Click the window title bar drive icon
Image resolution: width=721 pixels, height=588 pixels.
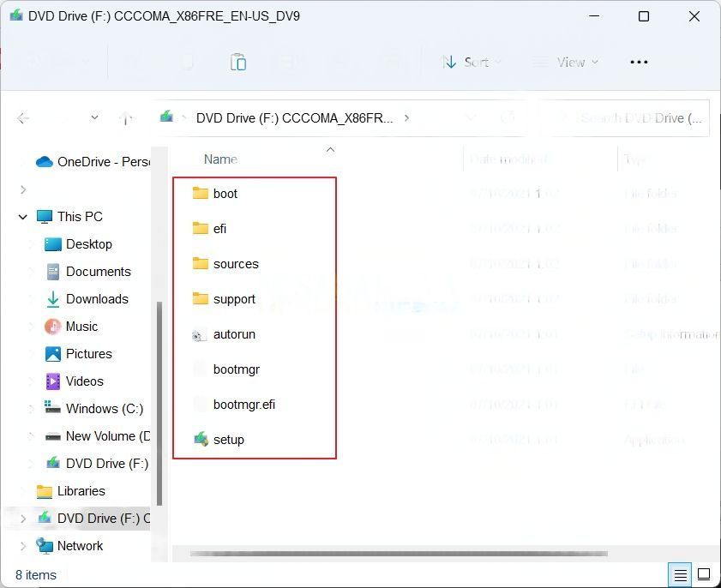click(x=16, y=15)
